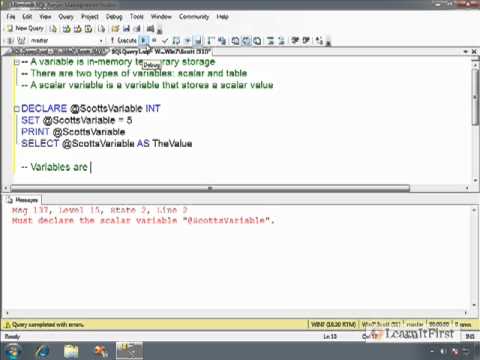Click the Cancel Executing Query icon
Viewport: 480px width, 360px height.
point(154,41)
